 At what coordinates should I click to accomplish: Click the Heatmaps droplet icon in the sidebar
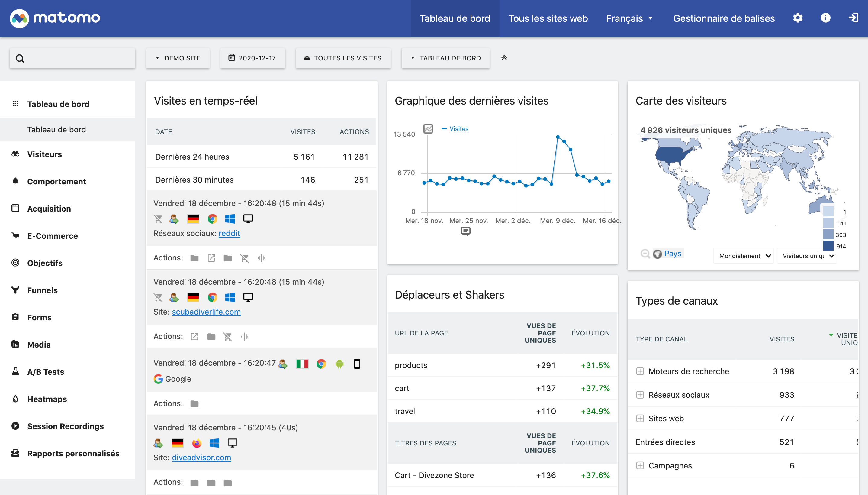click(x=15, y=399)
